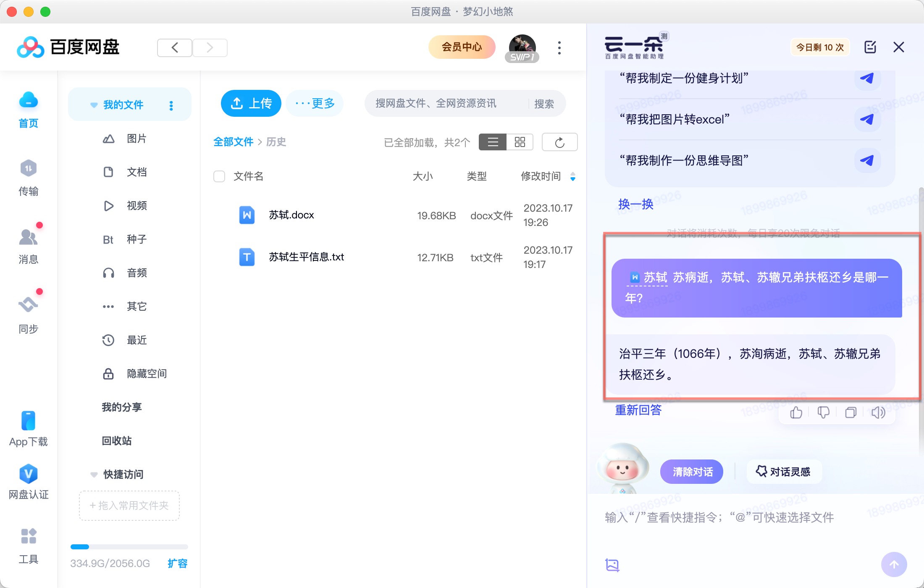Collapse the 我的文件 tree arrow
Image resolution: width=924 pixels, height=588 pixels.
pos(94,105)
